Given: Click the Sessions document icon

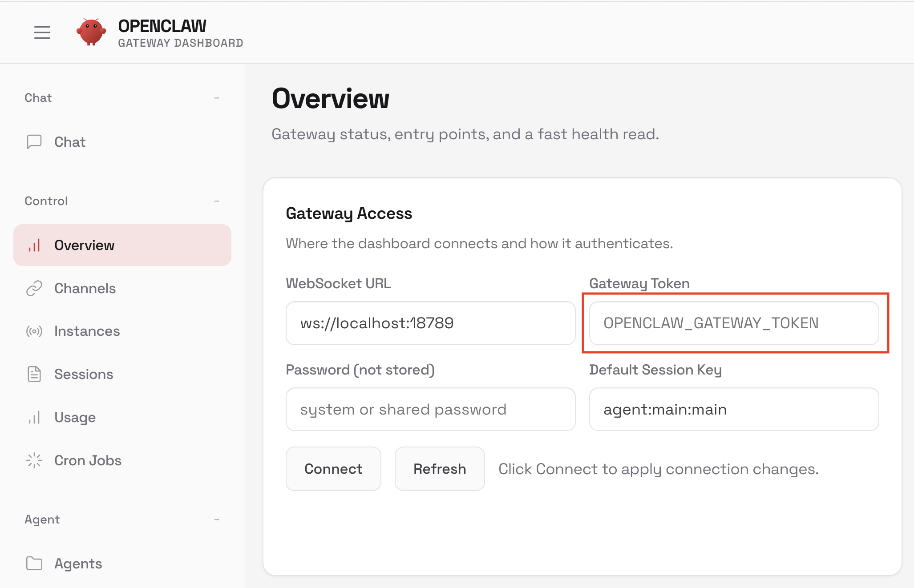Looking at the screenshot, I should 34,374.
